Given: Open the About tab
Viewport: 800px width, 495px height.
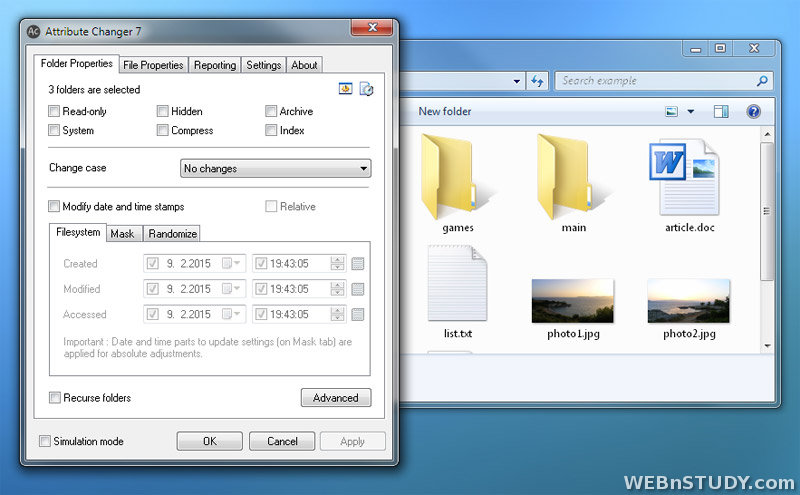Looking at the screenshot, I should point(304,65).
